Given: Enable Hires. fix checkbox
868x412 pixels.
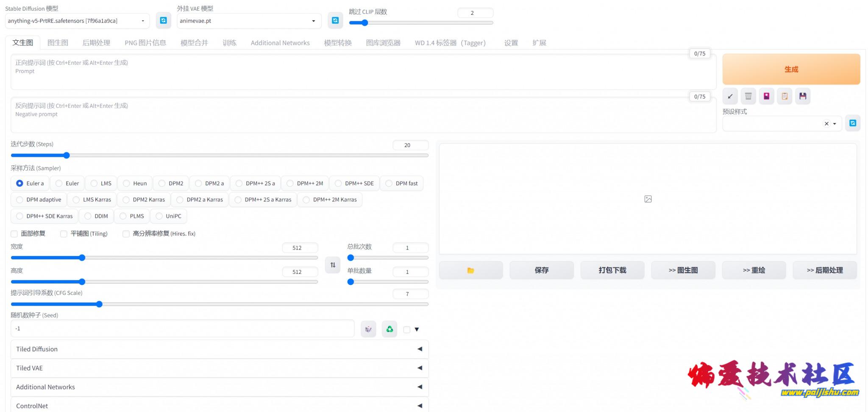Looking at the screenshot, I should click(x=126, y=234).
